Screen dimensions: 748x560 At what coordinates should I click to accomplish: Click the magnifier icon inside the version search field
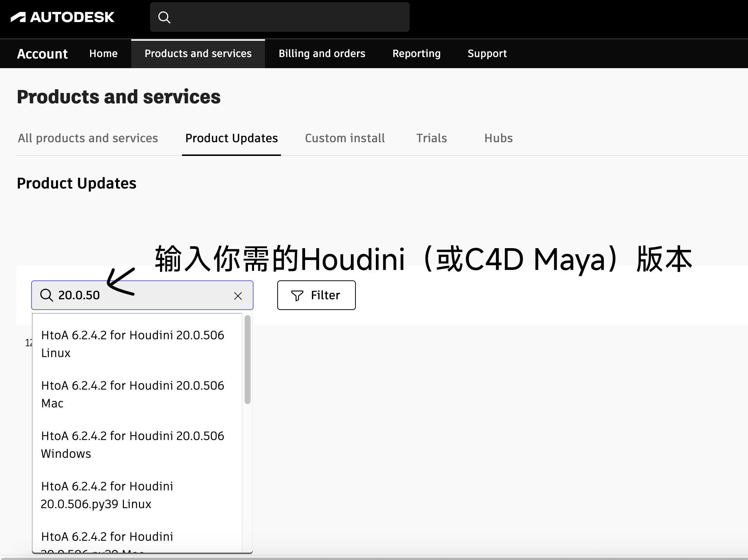47,295
